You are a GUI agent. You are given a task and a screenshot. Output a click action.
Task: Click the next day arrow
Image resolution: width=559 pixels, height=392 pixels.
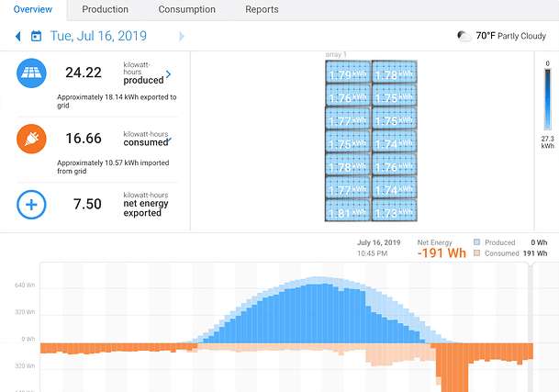click(182, 37)
